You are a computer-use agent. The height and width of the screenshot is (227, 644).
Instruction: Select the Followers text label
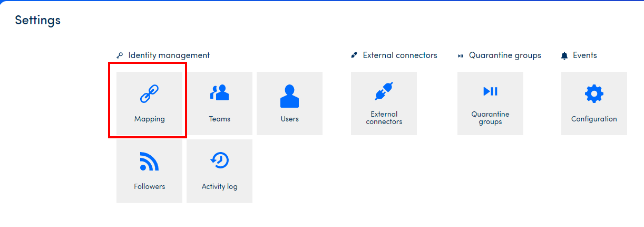click(149, 186)
